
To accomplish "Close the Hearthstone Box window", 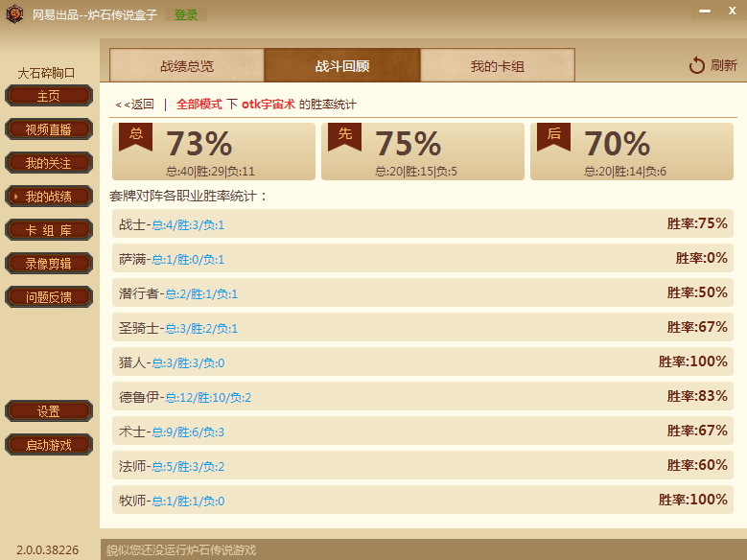I will [733, 11].
